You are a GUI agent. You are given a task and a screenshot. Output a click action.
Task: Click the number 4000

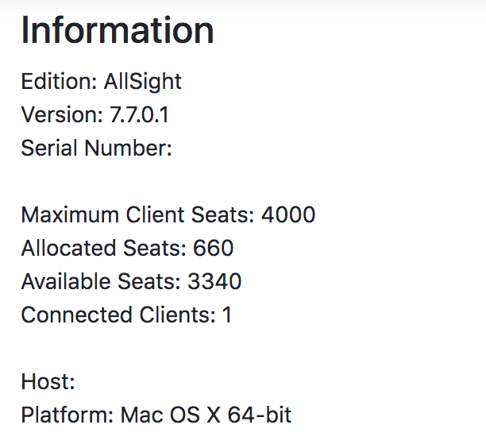[288, 214]
